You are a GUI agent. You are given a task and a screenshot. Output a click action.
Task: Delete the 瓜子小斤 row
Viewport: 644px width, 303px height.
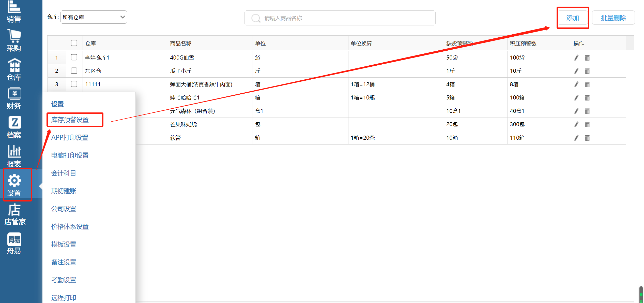[x=587, y=71]
